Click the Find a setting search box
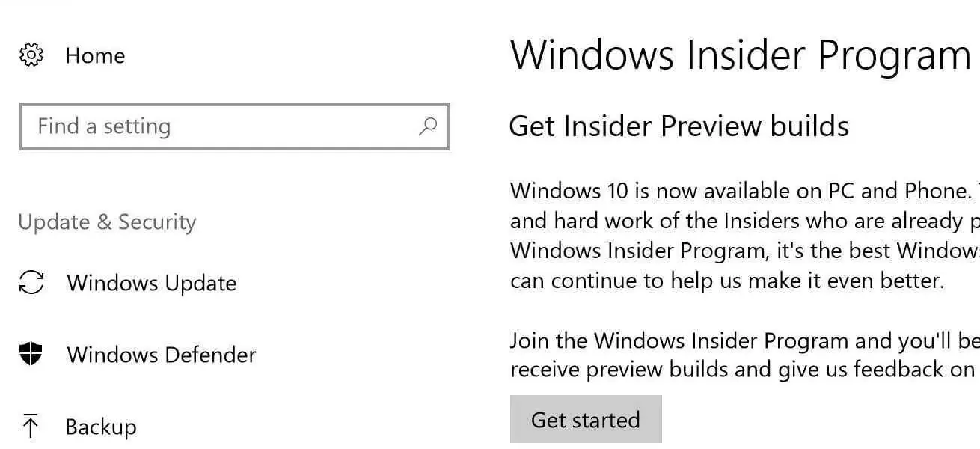The height and width of the screenshot is (449, 980). click(x=234, y=126)
